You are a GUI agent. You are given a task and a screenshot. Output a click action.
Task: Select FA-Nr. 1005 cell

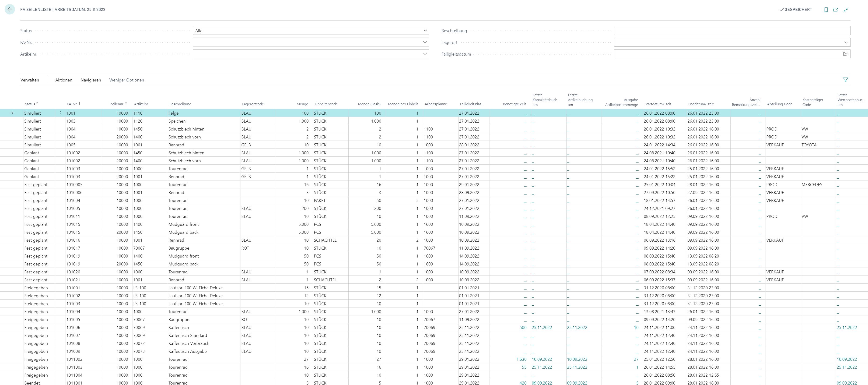click(83, 145)
